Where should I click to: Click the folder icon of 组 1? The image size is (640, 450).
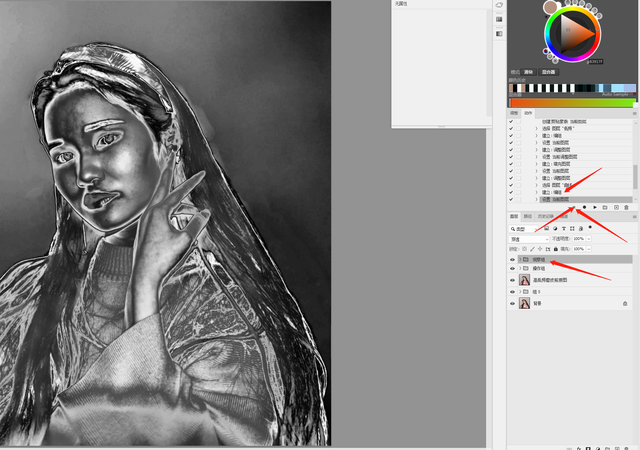526,292
